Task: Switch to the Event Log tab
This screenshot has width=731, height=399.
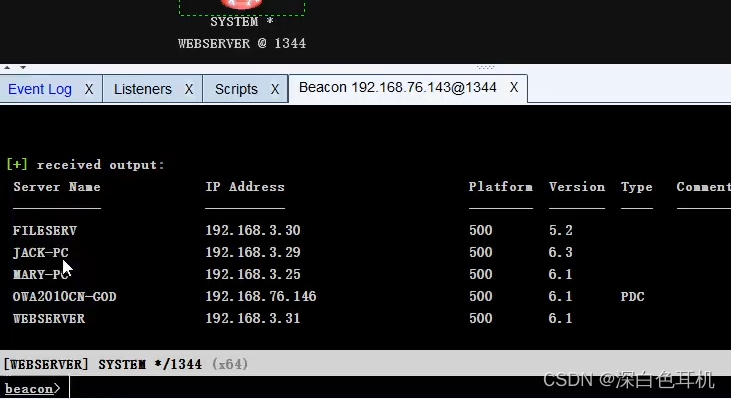Action: (40, 89)
